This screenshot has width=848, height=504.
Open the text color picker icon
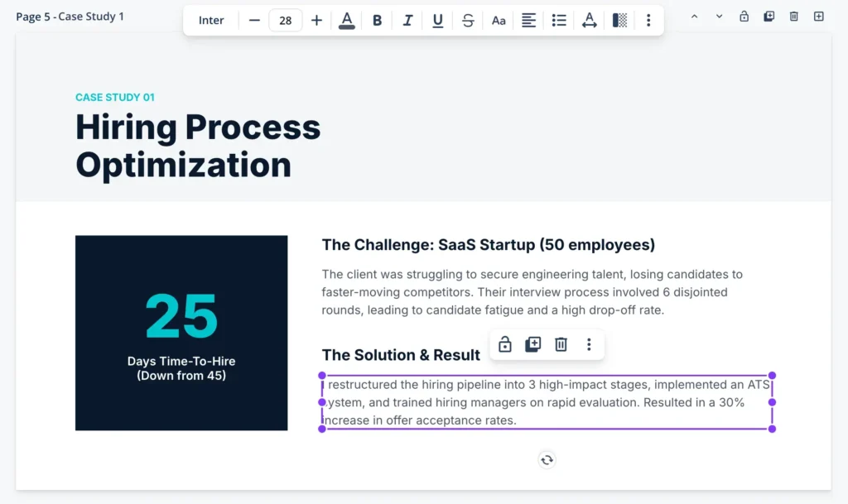(x=347, y=20)
